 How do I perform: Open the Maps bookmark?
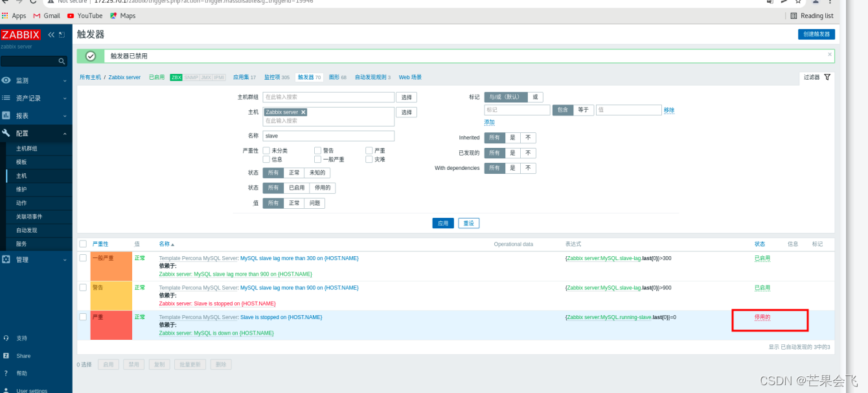122,16
